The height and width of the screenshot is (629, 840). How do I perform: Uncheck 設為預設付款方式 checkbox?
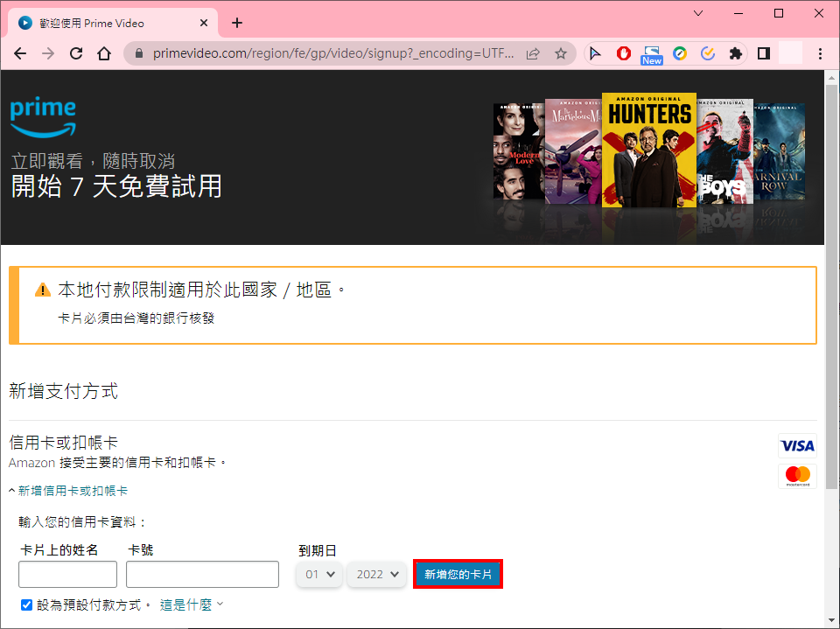27,605
